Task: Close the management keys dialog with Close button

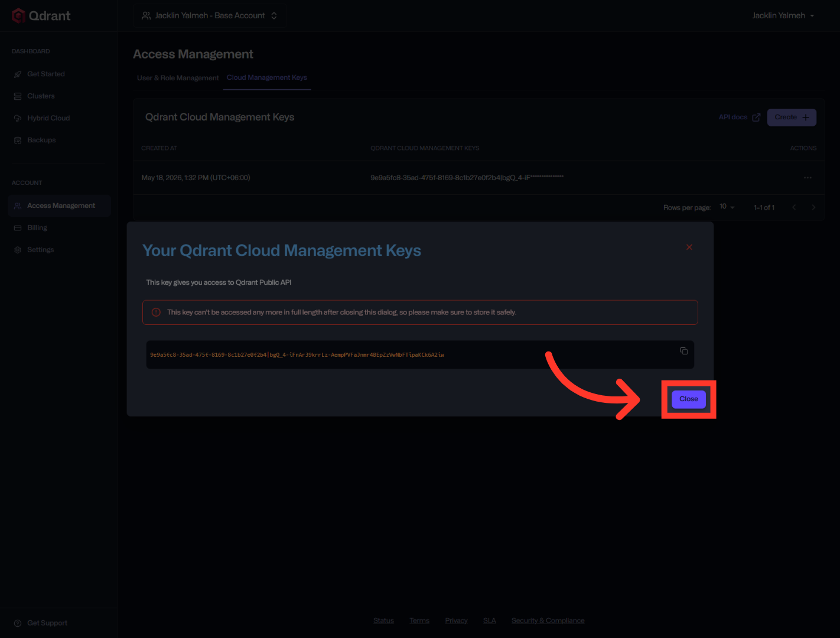Action: pyautogui.click(x=688, y=399)
